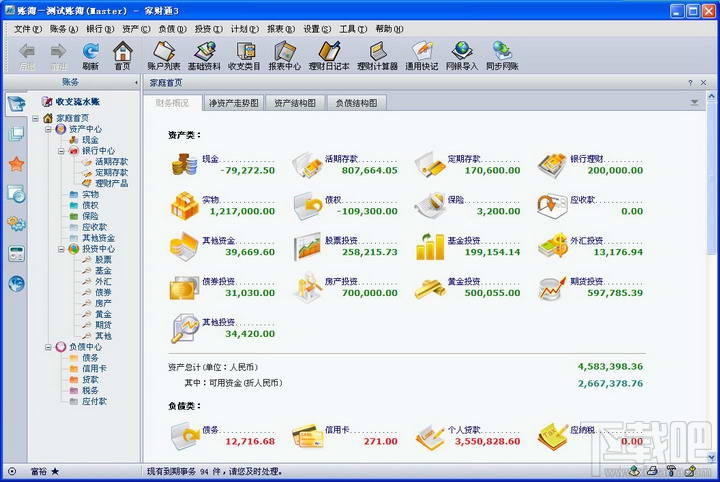The height and width of the screenshot is (482, 720).
Task: Go to 首页 home toolbar icon
Action: (123, 56)
